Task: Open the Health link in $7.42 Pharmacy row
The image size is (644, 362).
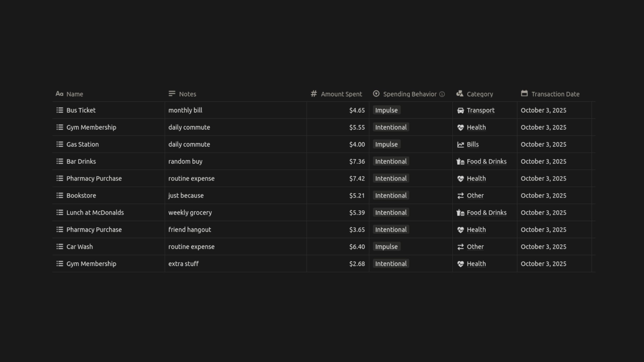Action: click(476, 178)
